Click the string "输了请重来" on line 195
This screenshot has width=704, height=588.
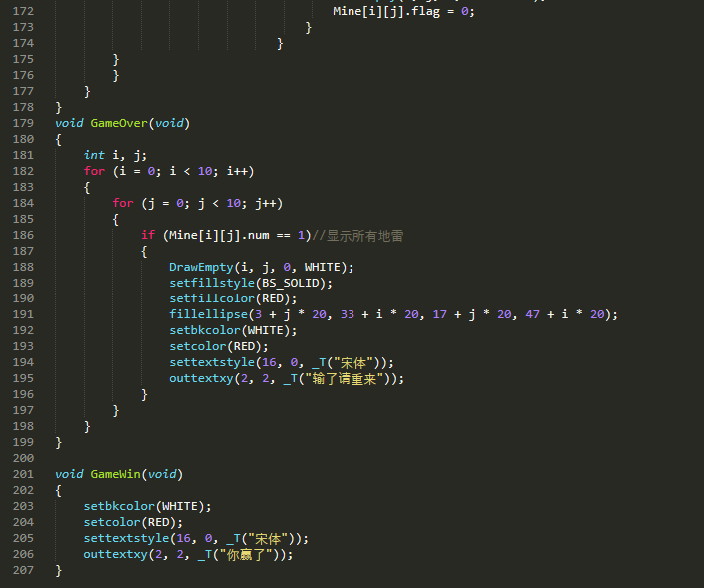coord(345,379)
